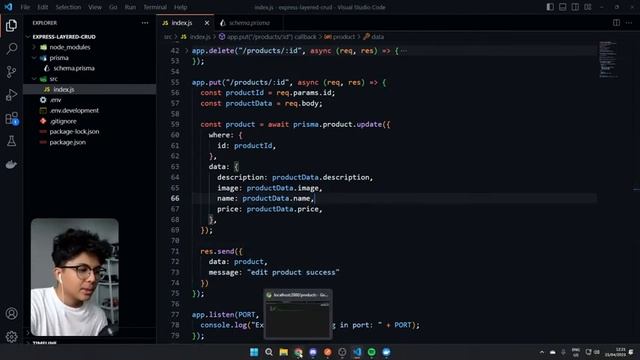Open the Docker view

pos(11,164)
